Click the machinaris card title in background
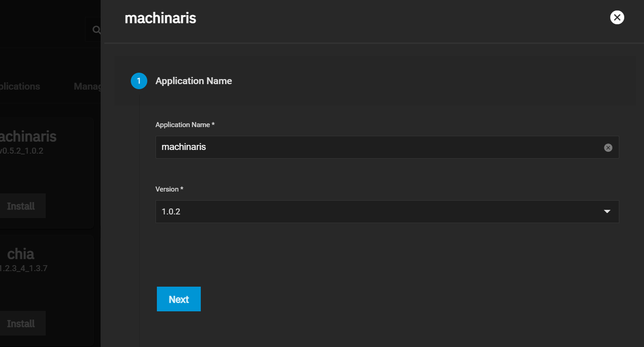 28,136
